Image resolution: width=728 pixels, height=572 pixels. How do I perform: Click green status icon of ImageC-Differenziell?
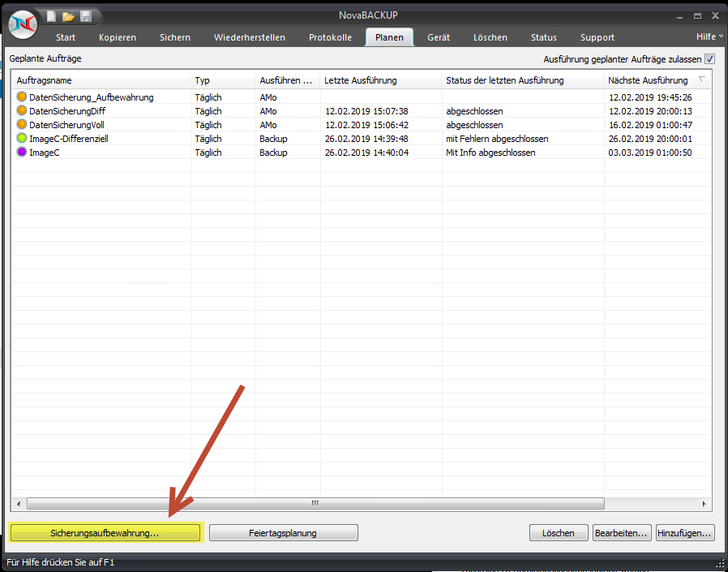[x=21, y=139]
